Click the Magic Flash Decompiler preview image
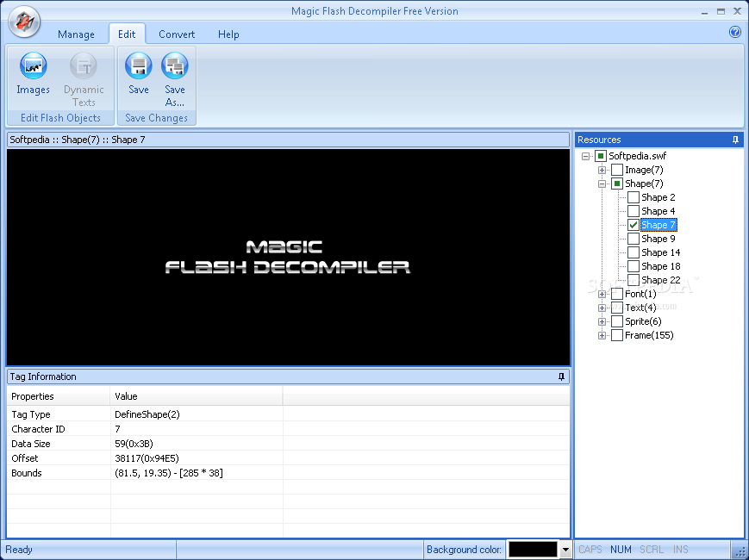 (x=288, y=258)
